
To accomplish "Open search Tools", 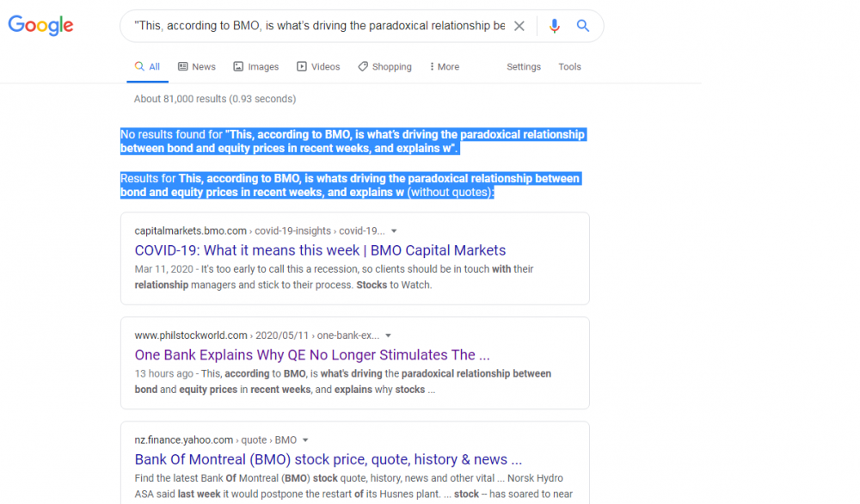I will [x=570, y=67].
